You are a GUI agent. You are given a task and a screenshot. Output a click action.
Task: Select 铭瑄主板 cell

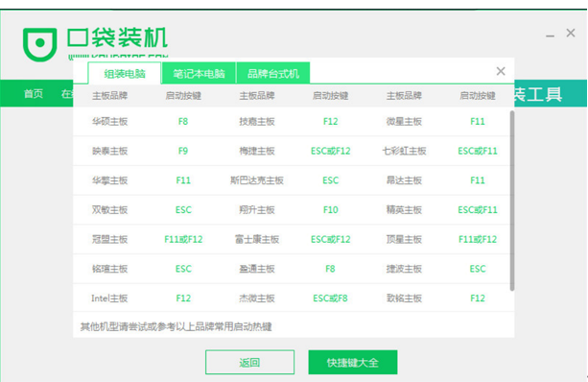[x=110, y=269]
